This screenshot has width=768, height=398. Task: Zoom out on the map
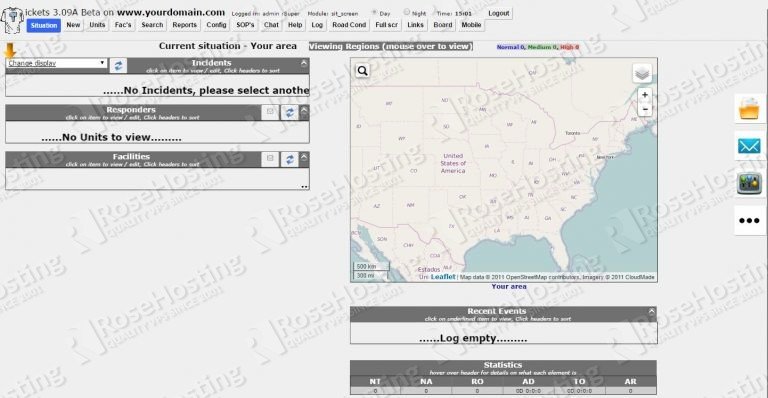coord(645,109)
